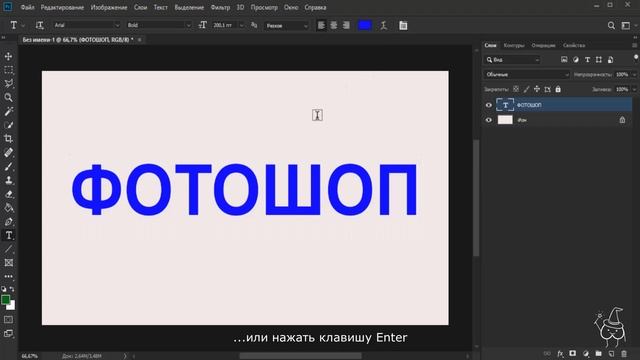Select the Brush tool
This screenshot has width=640, height=360.
(x=8, y=167)
